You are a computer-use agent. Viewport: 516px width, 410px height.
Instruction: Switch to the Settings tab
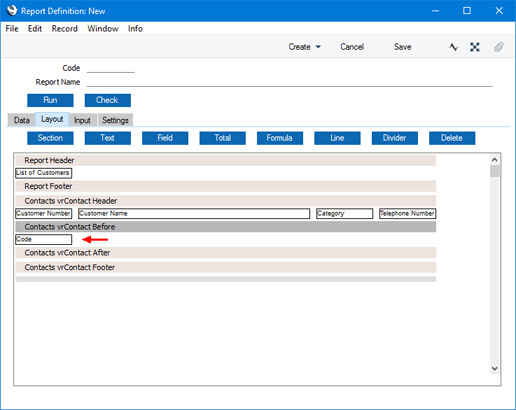pos(115,120)
